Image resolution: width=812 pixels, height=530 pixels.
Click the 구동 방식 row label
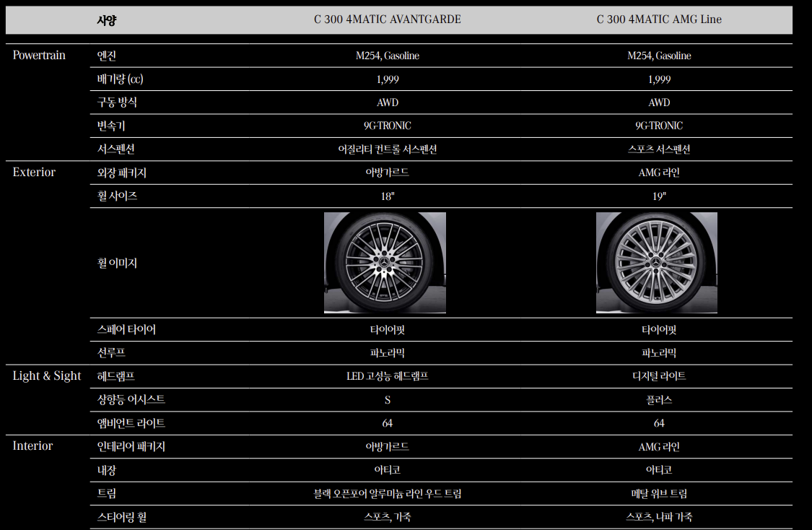[x=117, y=102]
